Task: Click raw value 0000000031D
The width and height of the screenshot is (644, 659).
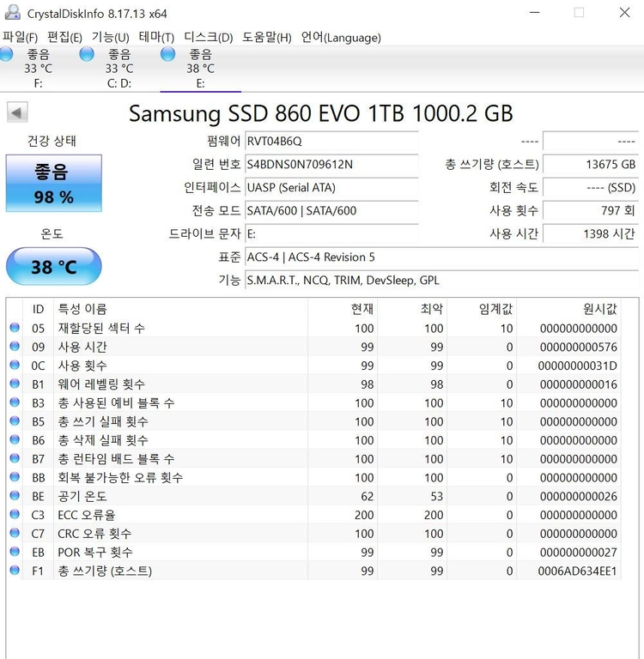Action: point(577,366)
